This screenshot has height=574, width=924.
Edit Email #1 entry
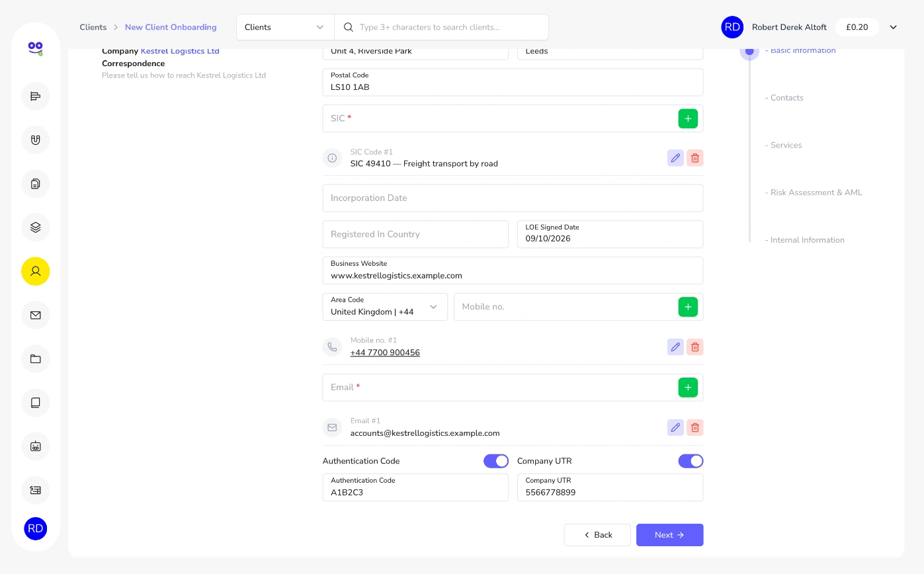[x=675, y=428]
